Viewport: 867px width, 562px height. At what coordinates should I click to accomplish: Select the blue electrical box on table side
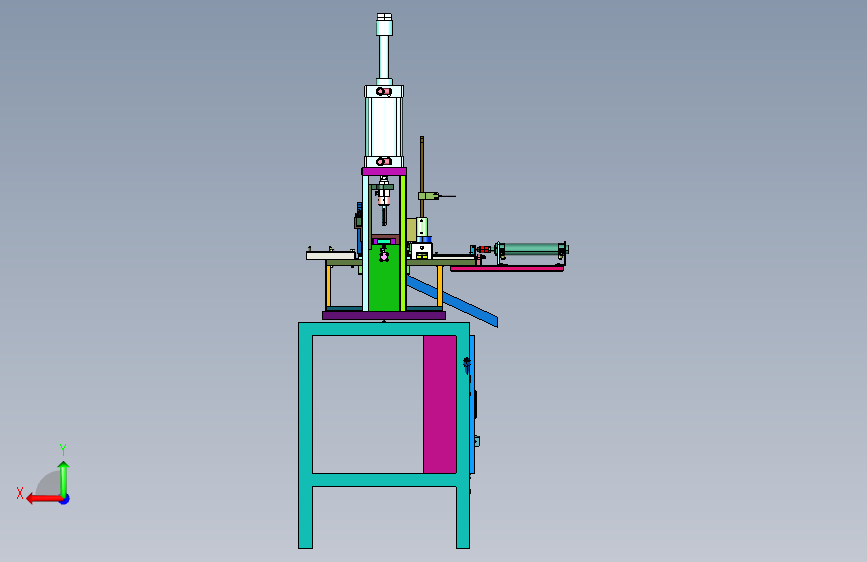(472, 404)
